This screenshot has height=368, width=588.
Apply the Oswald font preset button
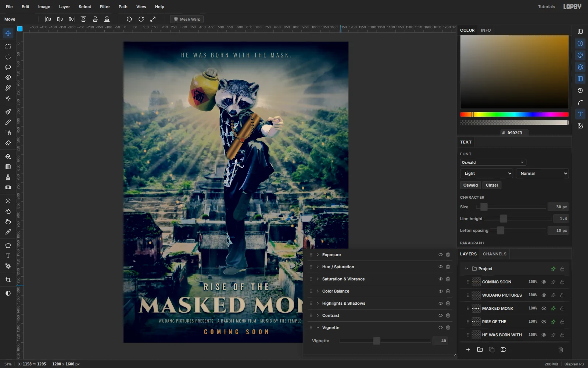coord(470,185)
